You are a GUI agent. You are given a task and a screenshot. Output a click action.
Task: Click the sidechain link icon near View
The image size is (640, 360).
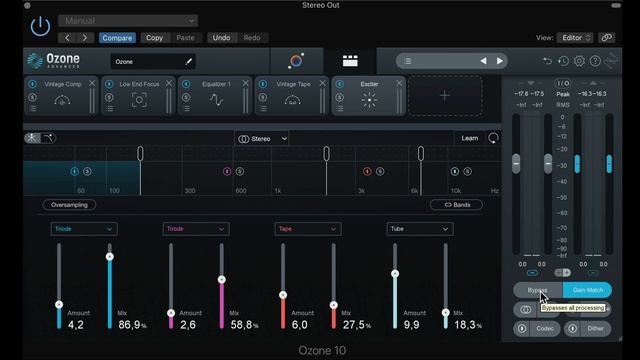pyautogui.click(x=607, y=38)
